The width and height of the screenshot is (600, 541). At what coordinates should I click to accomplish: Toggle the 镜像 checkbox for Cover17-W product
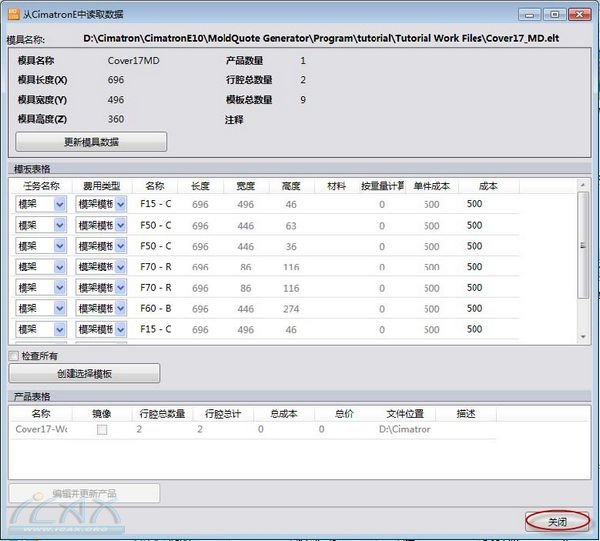(x=102, y=429)
